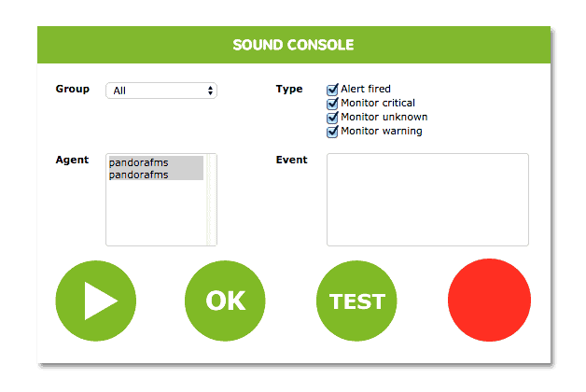Toggle the Monitor critical checkbox
Viewport: 586px width, 392px height.
click(x=332, y=104)
